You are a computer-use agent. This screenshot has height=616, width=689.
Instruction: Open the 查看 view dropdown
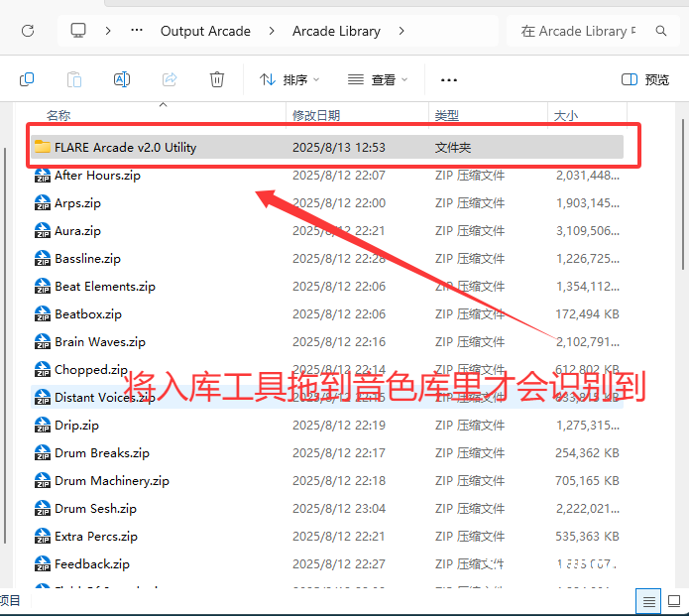(x=378, y=79)
